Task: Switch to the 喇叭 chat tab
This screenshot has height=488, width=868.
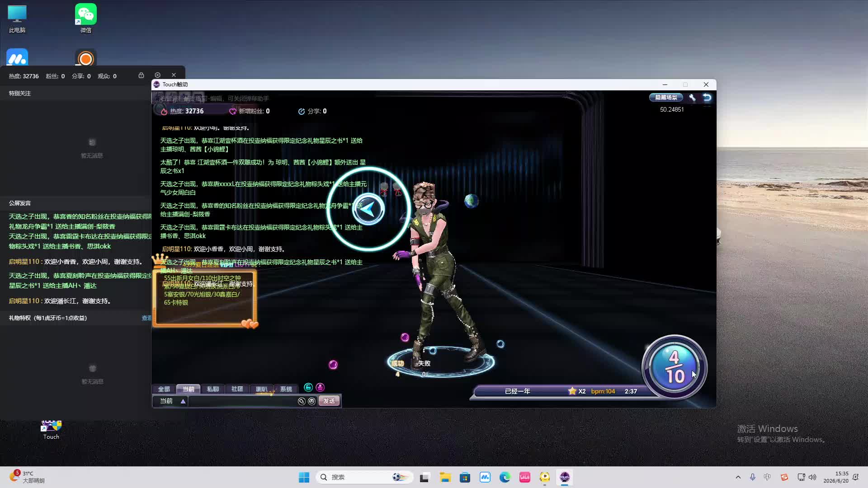Action: tap(262, 389)
